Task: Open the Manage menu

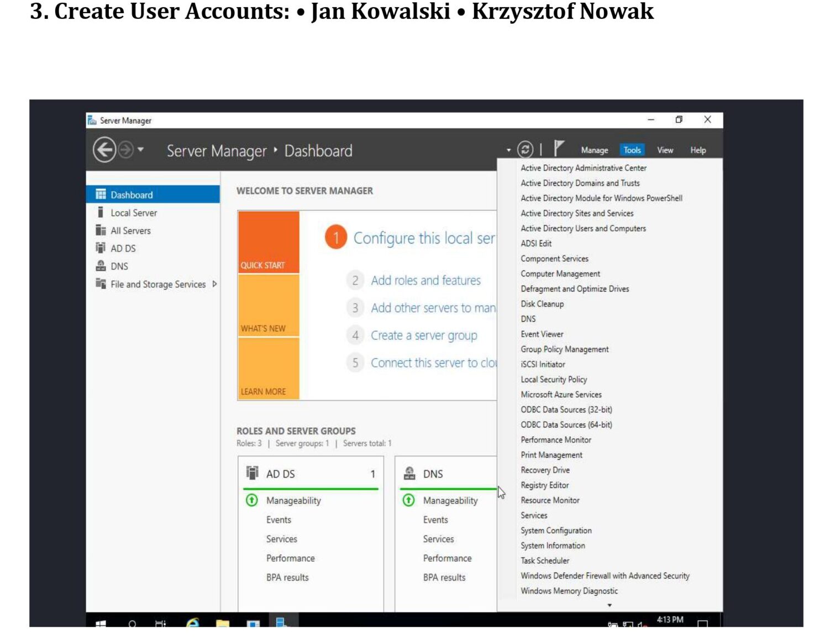Action: pyautogui.click(x=594, y=150)
